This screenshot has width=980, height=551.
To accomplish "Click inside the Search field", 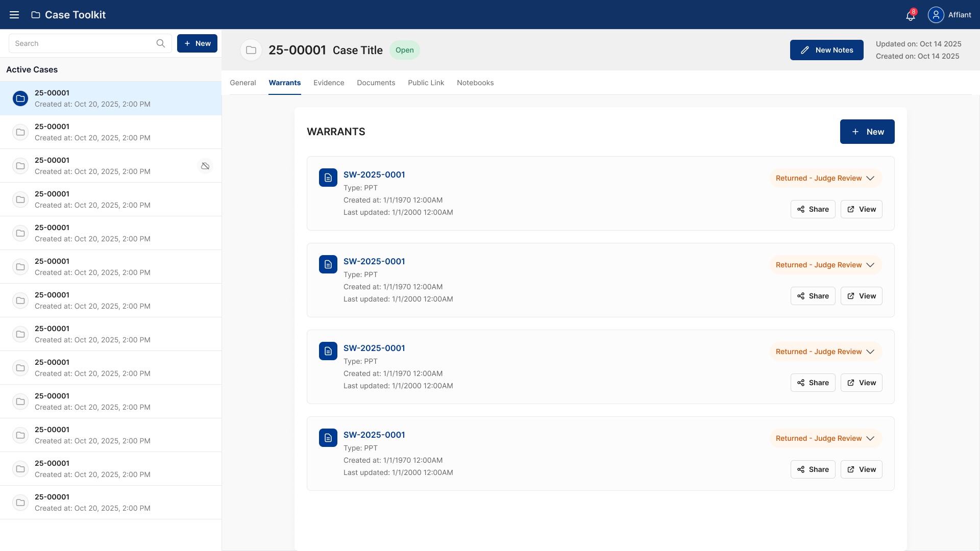I will click(82, 43).
